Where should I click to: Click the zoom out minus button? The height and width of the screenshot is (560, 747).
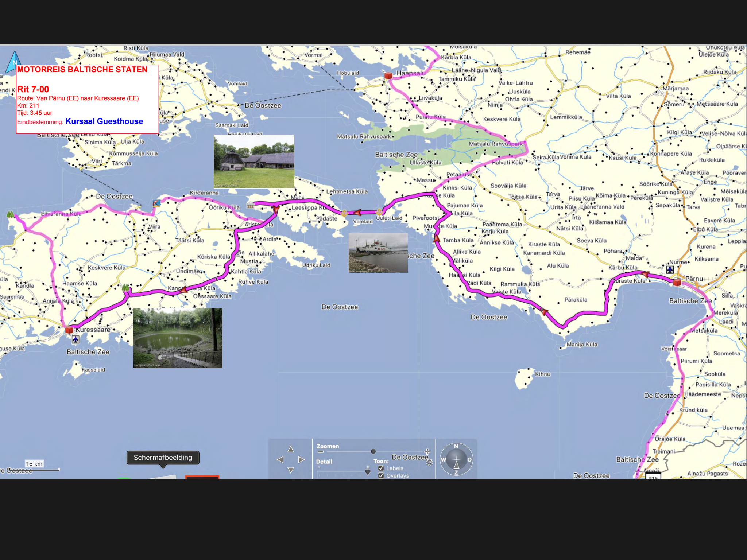320,452
